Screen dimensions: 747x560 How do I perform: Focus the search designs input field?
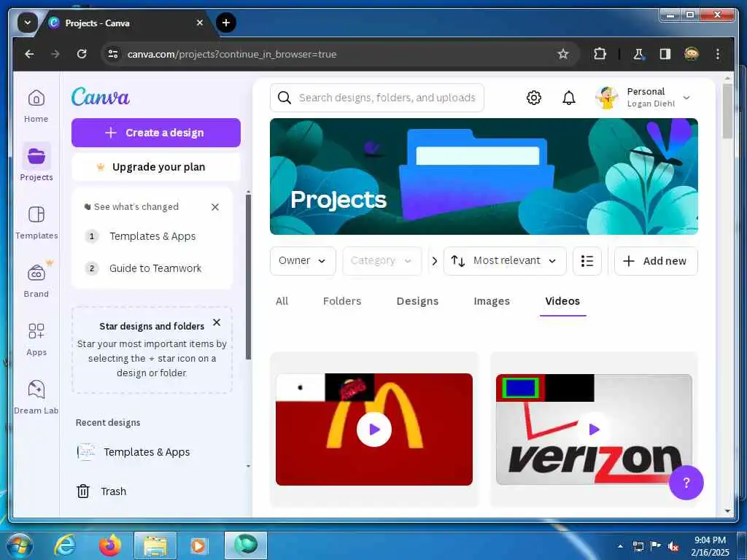coord(377,98)
